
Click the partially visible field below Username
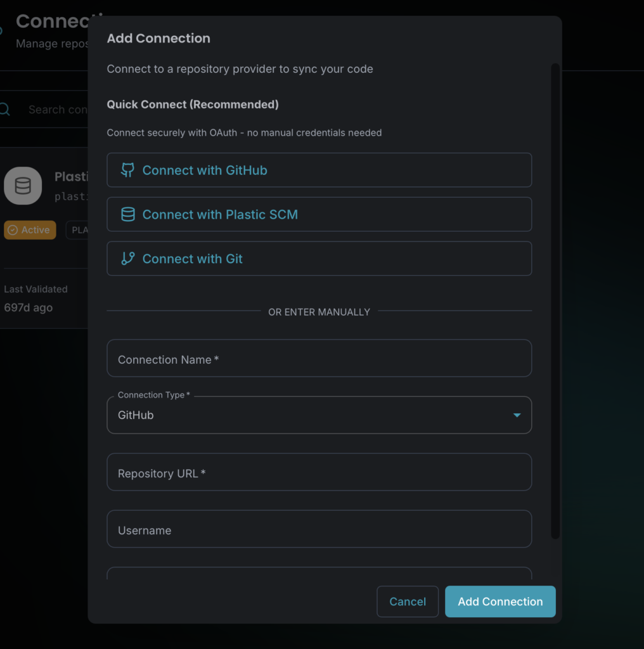pos(319,574)
